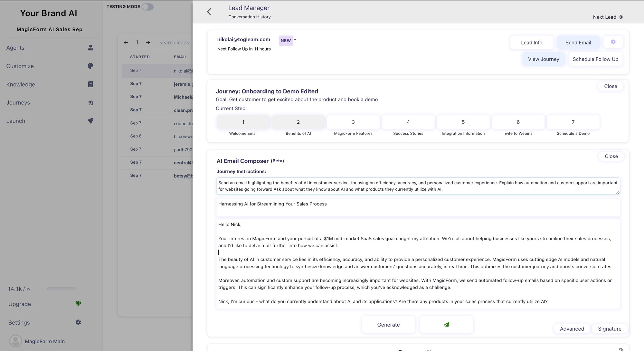The image size is (644, 351).
Task: Click the nikolai@togleam.com email heading
Action: point(243,39)
